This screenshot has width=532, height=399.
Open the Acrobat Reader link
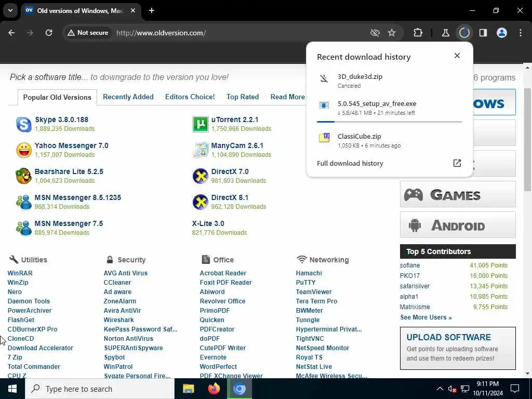pyautogui.click(x=223, y=273)
